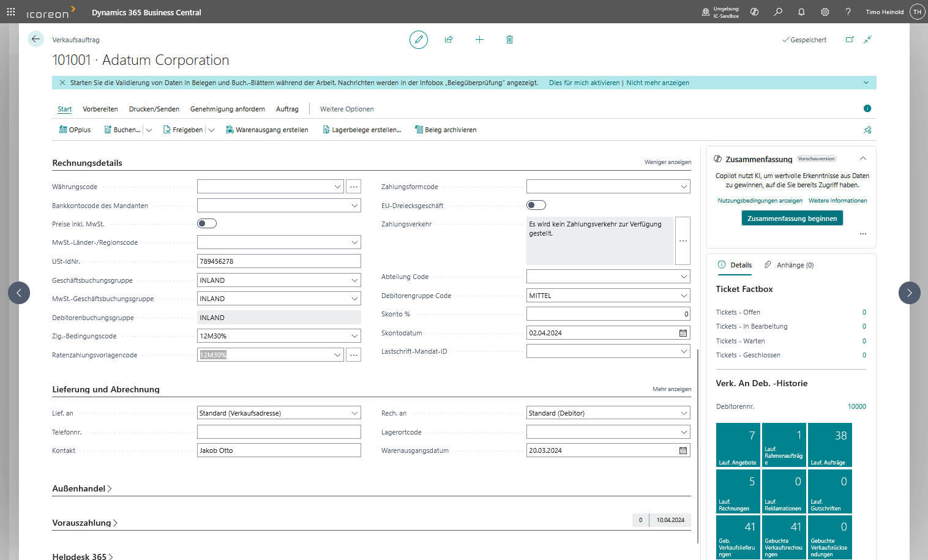
Task: Click the share icon in header
Action: [449, 40]
